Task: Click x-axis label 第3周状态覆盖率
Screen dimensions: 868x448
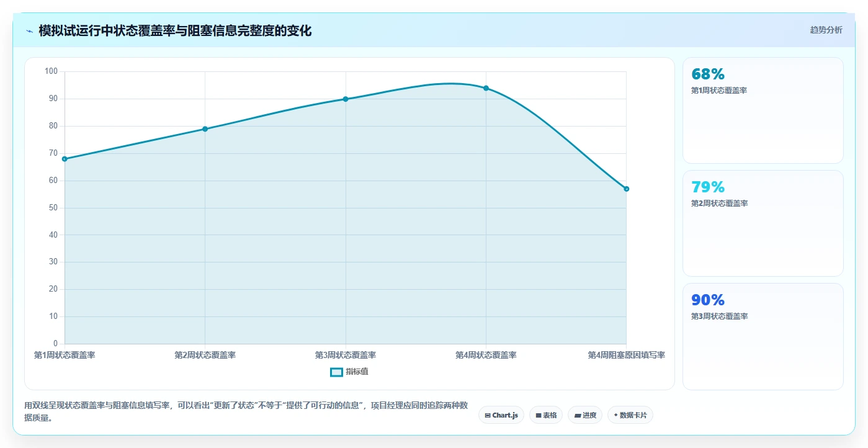Action: [346, 355]
